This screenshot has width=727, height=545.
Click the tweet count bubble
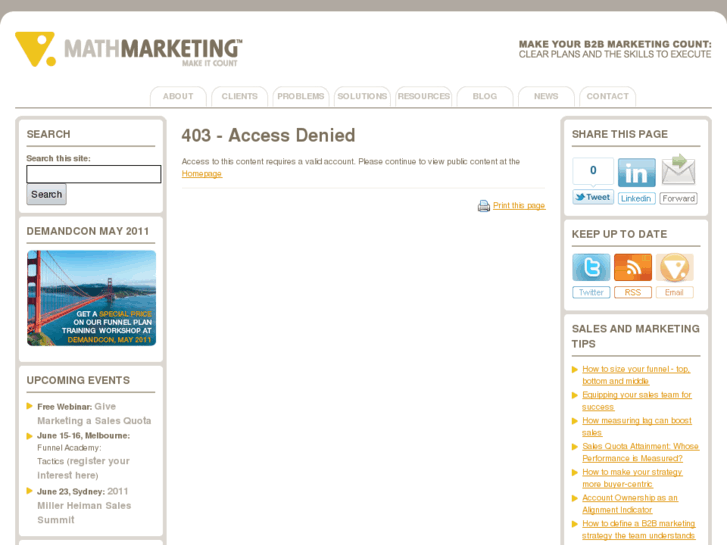(x=593, y=171)
